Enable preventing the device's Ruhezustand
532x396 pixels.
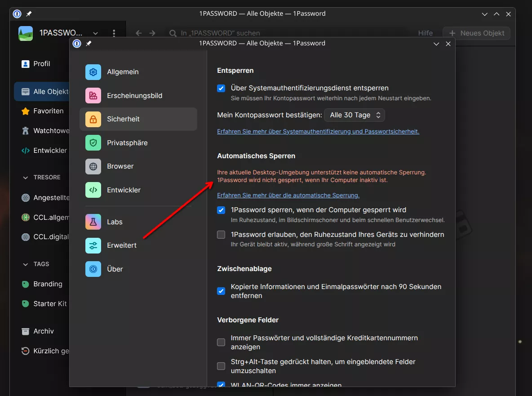[x=221, y=235]
